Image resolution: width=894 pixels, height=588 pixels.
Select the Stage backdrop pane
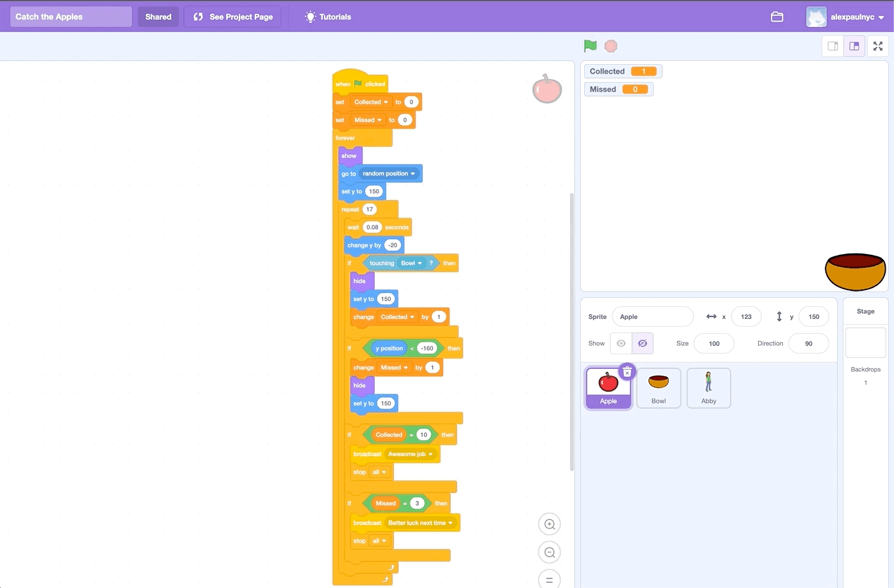(865, 343)
